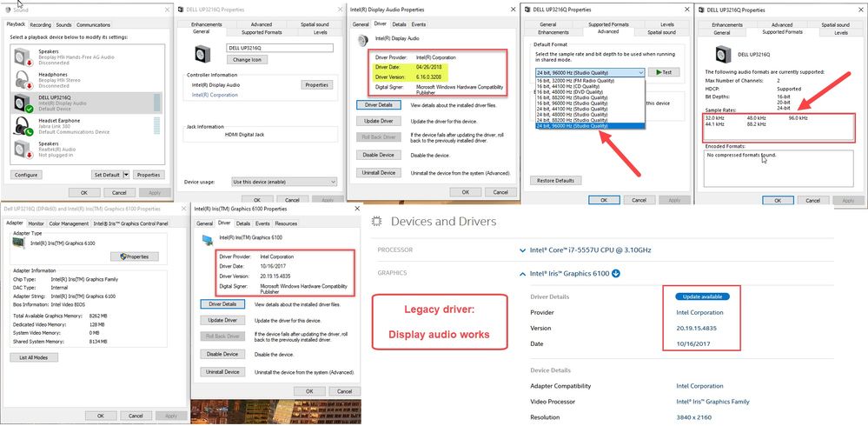Image resolution: width=868 pixels, height=426 pixels.
Task: Click the Configure button in the Sound window
Action: coord(26,175)
